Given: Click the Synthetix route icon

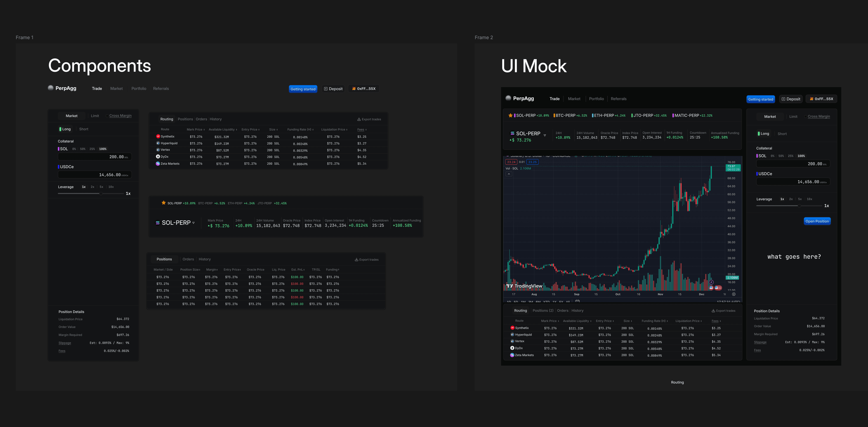Looking at the screenshot, I should click(x=158, y=136).
